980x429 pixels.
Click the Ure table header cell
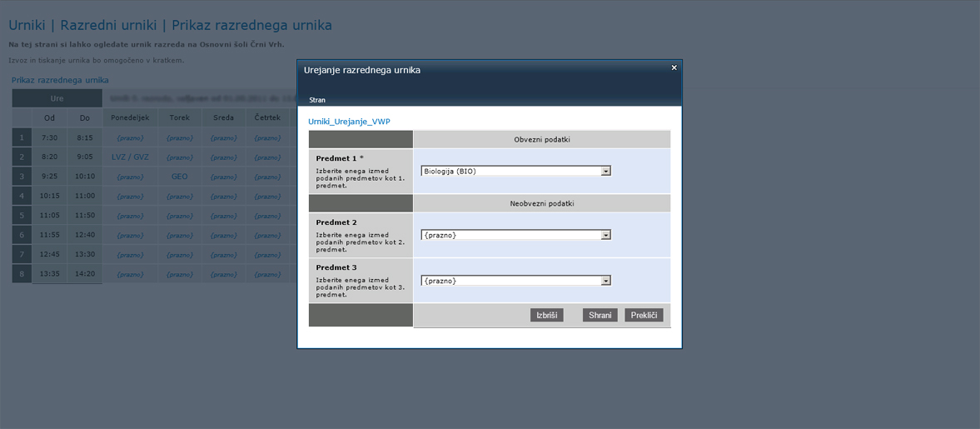point(57,98)
